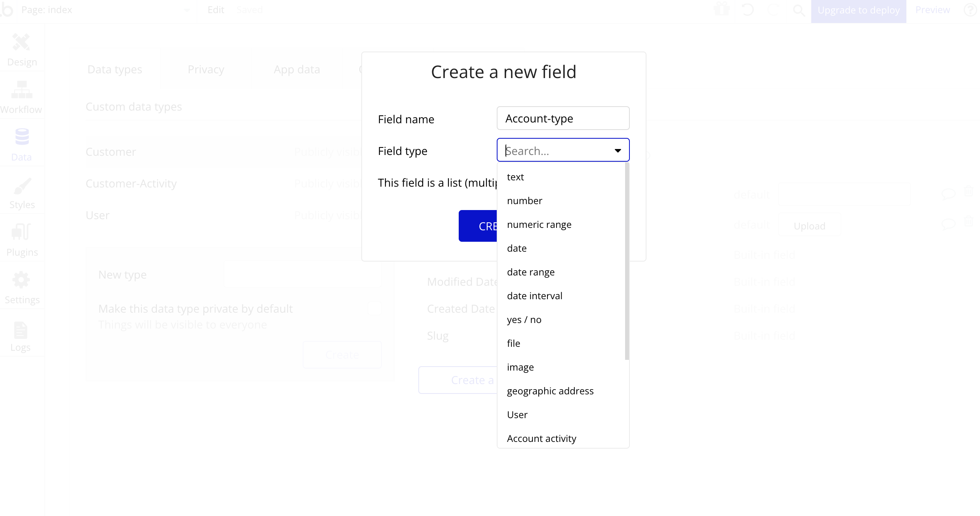Screen dimensions: 980x516
Task: Open the Data section in the sidebar
Action: click(22, 145)
